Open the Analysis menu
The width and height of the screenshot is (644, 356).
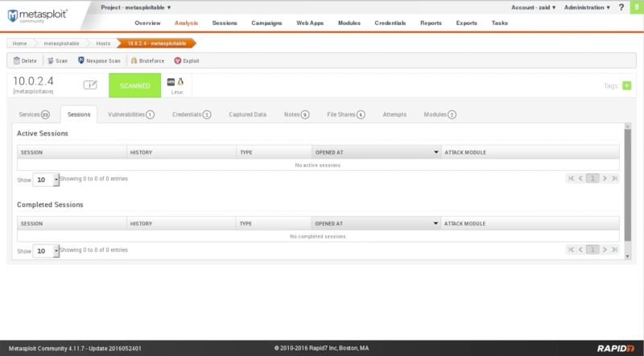pyautogui.click(x=186, y=23)
